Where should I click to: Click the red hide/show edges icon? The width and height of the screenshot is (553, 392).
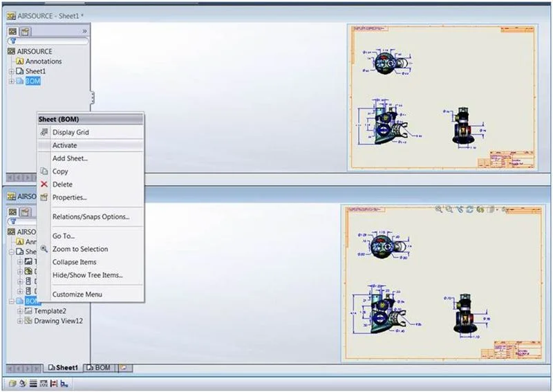[54, 384]
